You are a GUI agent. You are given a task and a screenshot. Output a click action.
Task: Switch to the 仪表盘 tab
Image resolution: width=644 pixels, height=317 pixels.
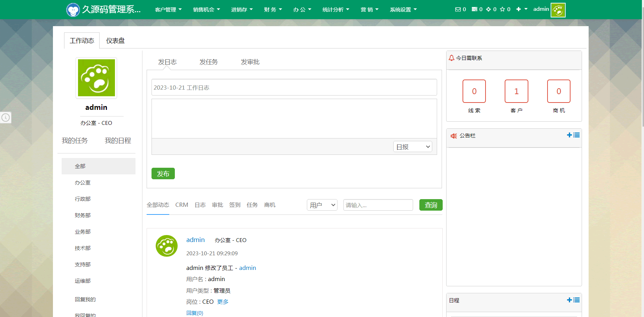(115, 41)
